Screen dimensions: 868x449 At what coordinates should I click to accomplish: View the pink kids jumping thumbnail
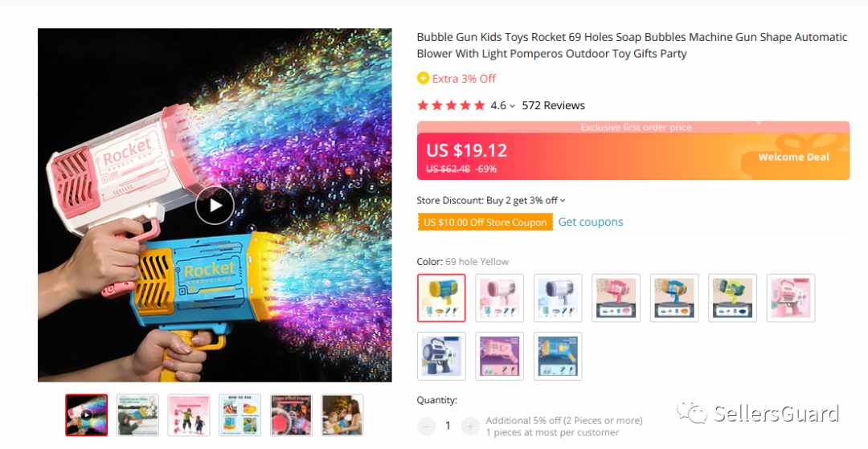[189, 414]
